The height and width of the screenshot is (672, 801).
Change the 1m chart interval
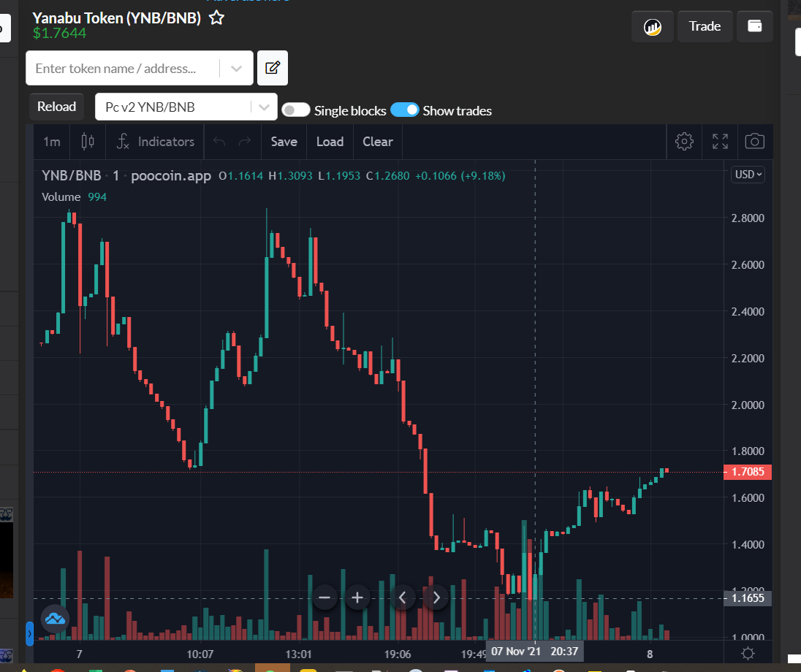tap(52, 142)
